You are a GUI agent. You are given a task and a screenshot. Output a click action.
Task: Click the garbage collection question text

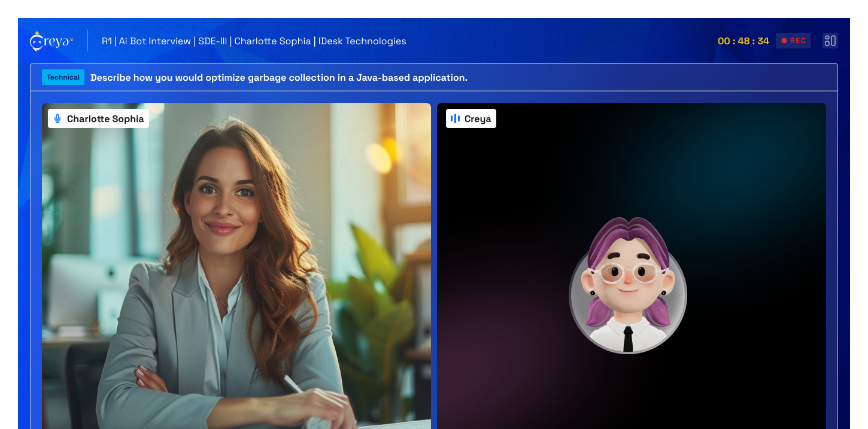click(x=278, y=77)
